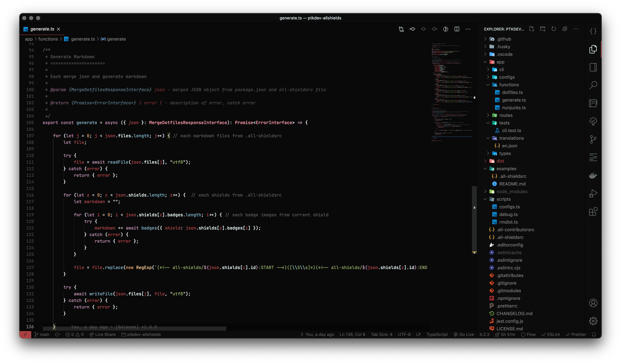The height and width of the screenshot is (364, 621).
Task: Expand the dist folder
Action: (x=500, y=161)
